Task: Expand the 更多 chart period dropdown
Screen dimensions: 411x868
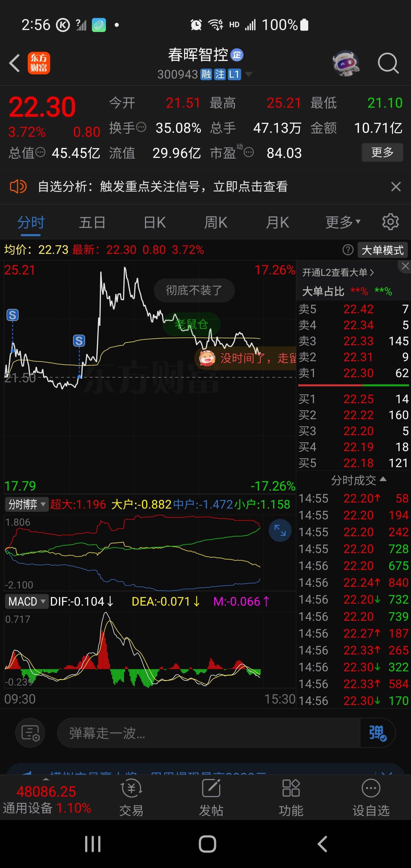Action: pyautogui.click(x=343, y=222)
